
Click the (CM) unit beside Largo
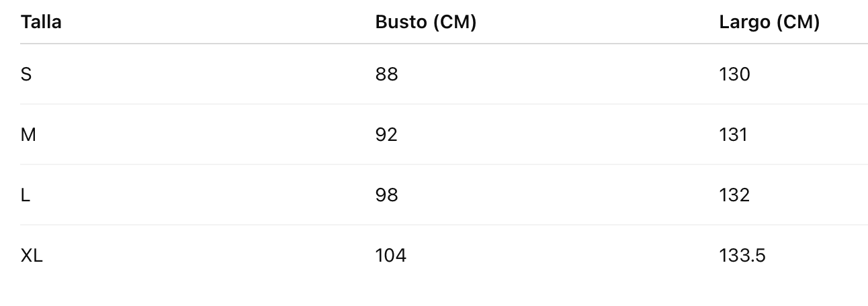point(797,22)
